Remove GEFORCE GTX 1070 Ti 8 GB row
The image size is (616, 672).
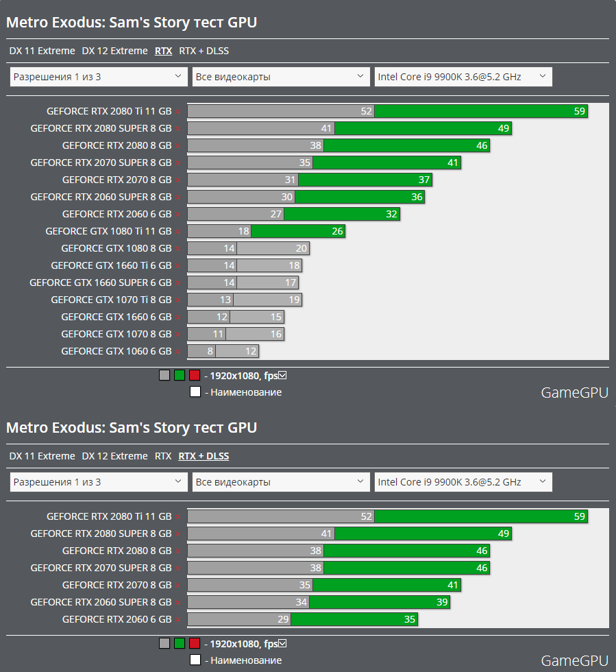pos(177,300)
